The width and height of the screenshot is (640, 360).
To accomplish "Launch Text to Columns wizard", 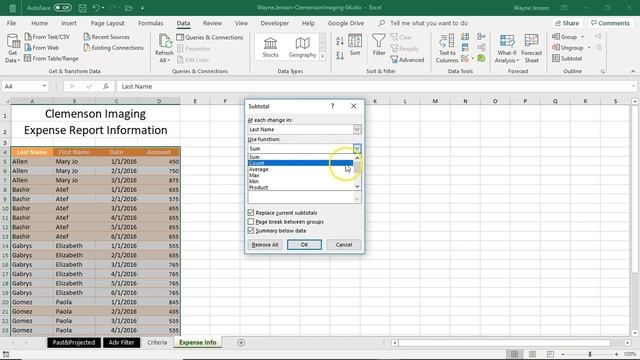I will [x=447, y=49].
